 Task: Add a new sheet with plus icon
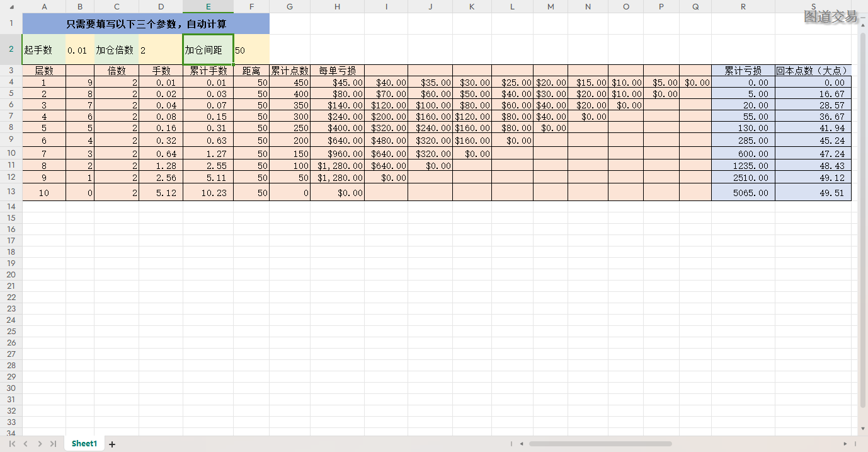pos(112,444)
